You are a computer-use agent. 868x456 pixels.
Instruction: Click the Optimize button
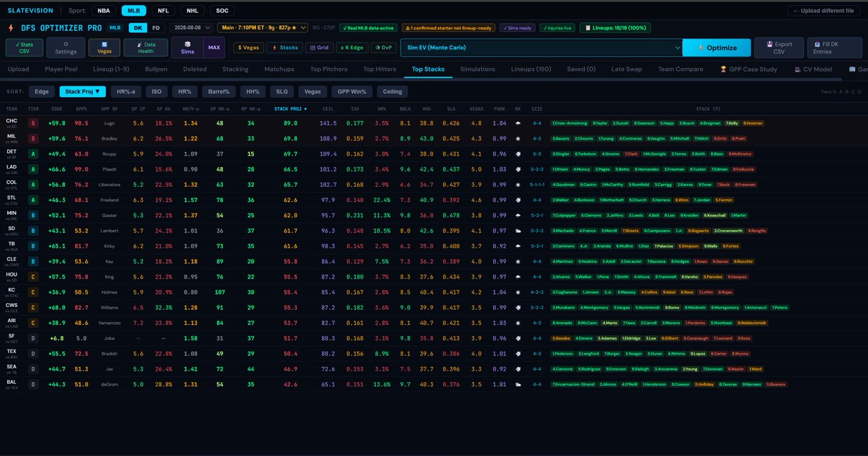(x=717, y=48)
